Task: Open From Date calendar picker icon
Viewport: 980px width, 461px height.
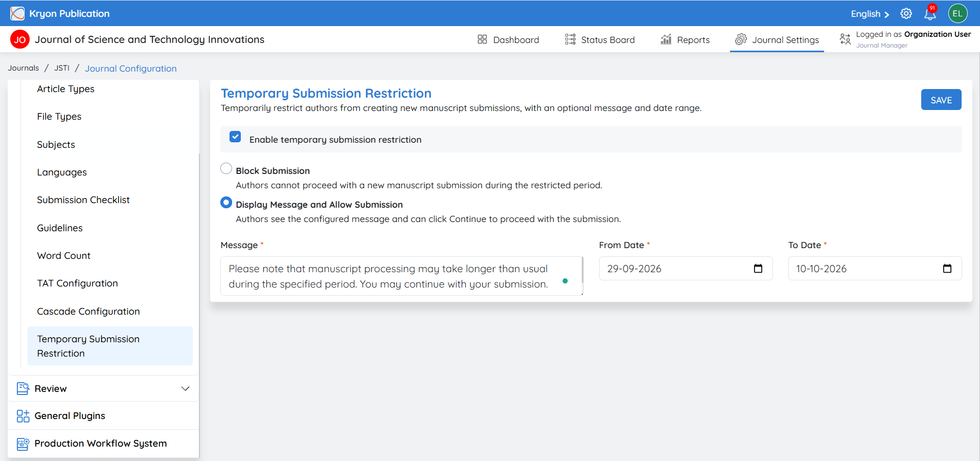Action: coord(758,269)
